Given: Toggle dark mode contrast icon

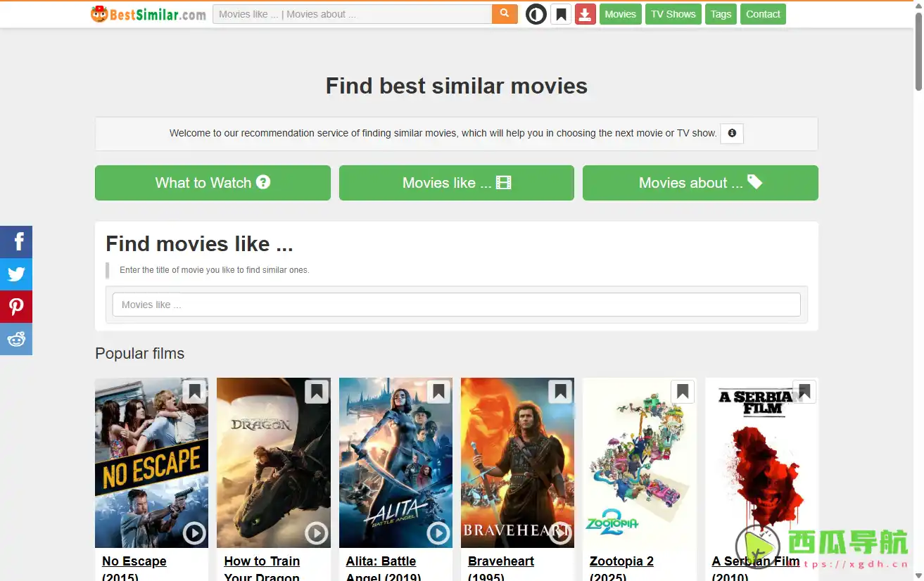Looking at the screenshot, I should pos(536,14).
